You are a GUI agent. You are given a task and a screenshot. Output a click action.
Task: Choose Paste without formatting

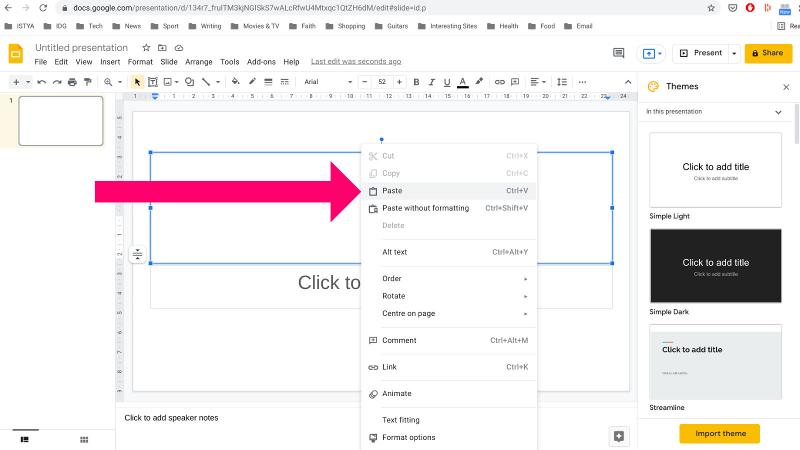[x=449, y=208]
